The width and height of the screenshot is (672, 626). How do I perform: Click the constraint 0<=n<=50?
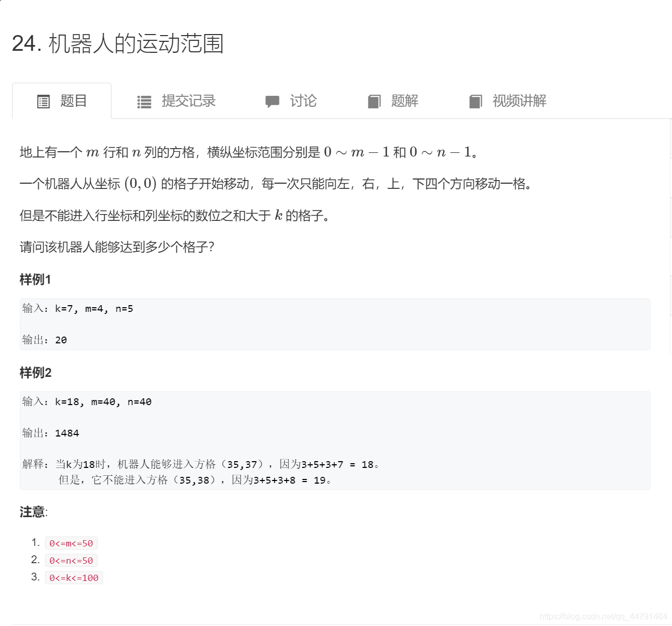(x=71, y=561)
